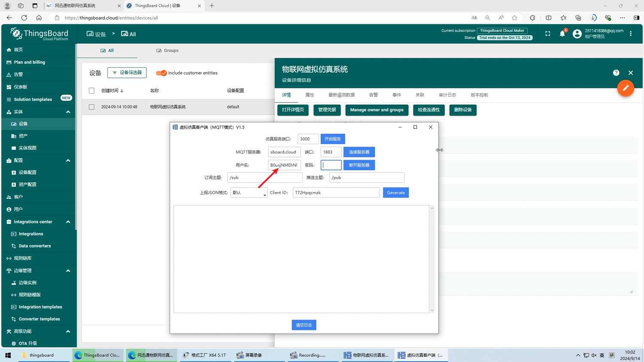Open 规则链库 in the sidebar
The height and width of the screenshot is (362, 644).
(x=22, y=258)
